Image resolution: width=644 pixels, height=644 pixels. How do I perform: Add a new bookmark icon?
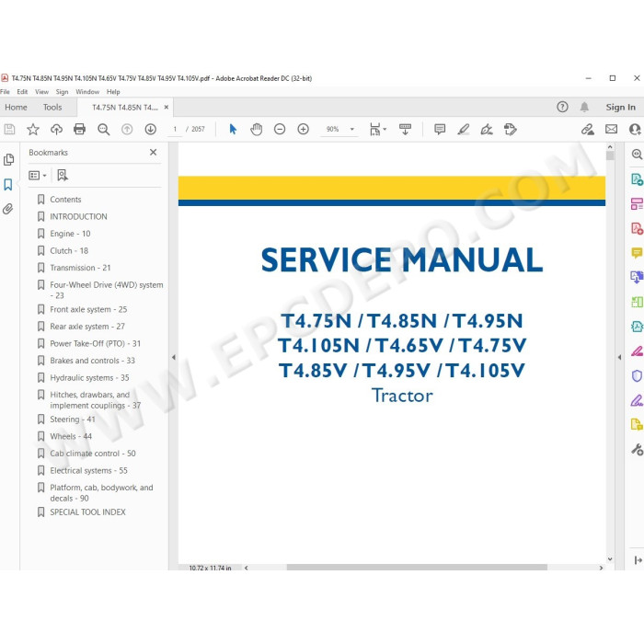tap(63, 176)
